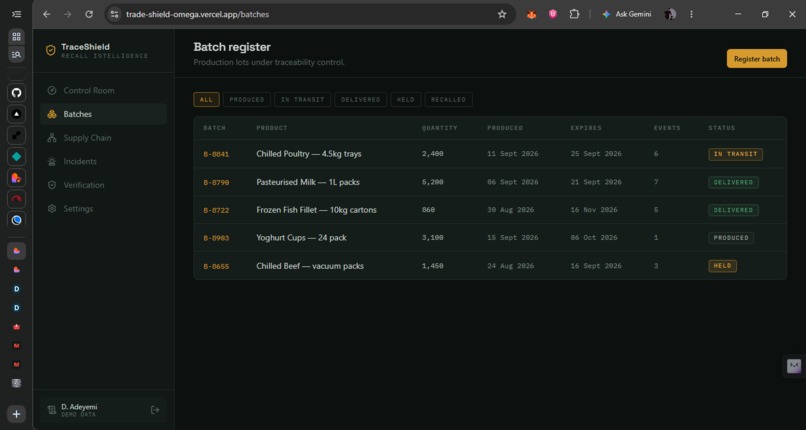Screen dimensions: 806x430
Task: Open the Verification section
Action: coord(103,185)
